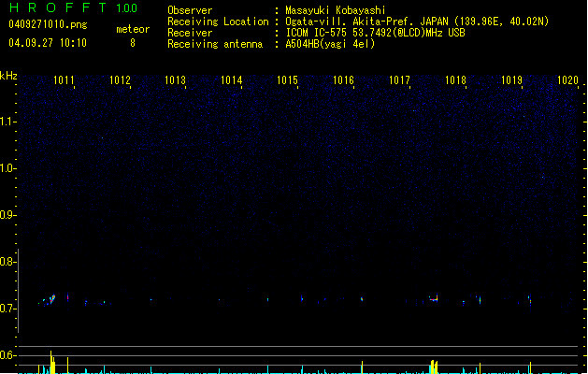Select antenna value A504HB(yagi 4el)

click(x=330, y=44)
